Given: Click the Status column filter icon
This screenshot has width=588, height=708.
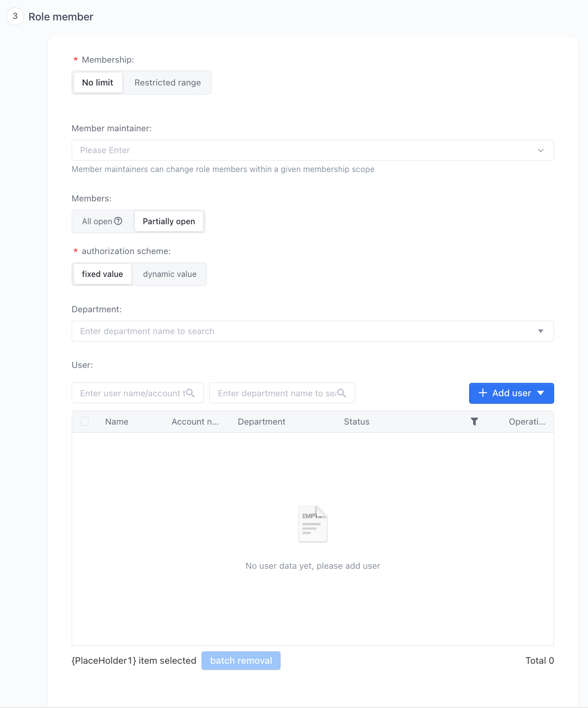Looking at the screenshot, I should click(x=475, y=422).
